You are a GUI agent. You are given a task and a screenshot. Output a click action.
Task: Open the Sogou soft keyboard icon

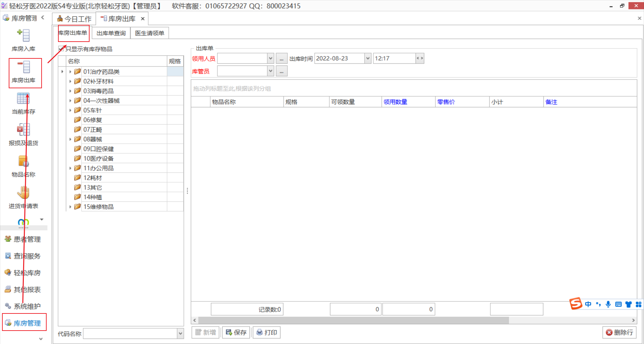pyautogui.click(x=619, y=304)
